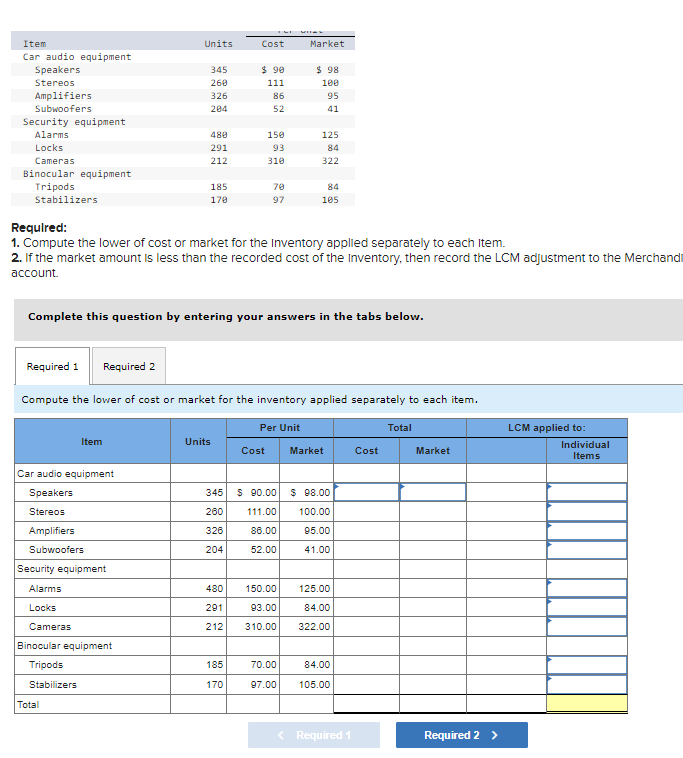This screenshot has width=683, height=758.
Task: Click the 'Cameras' label in the answer table
Action: pos(50,627)
